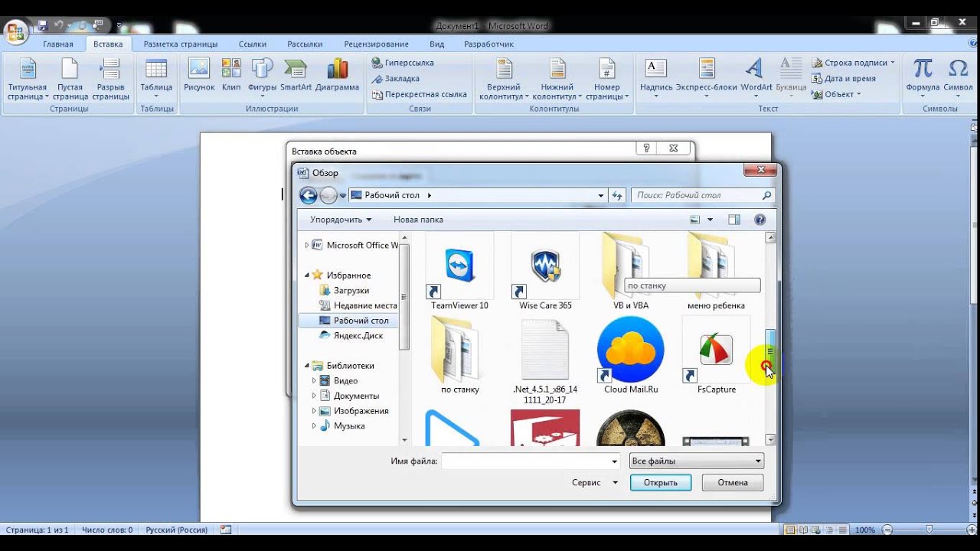Click the Открыть button
The image size is (980, 551).
click(661, 483)
